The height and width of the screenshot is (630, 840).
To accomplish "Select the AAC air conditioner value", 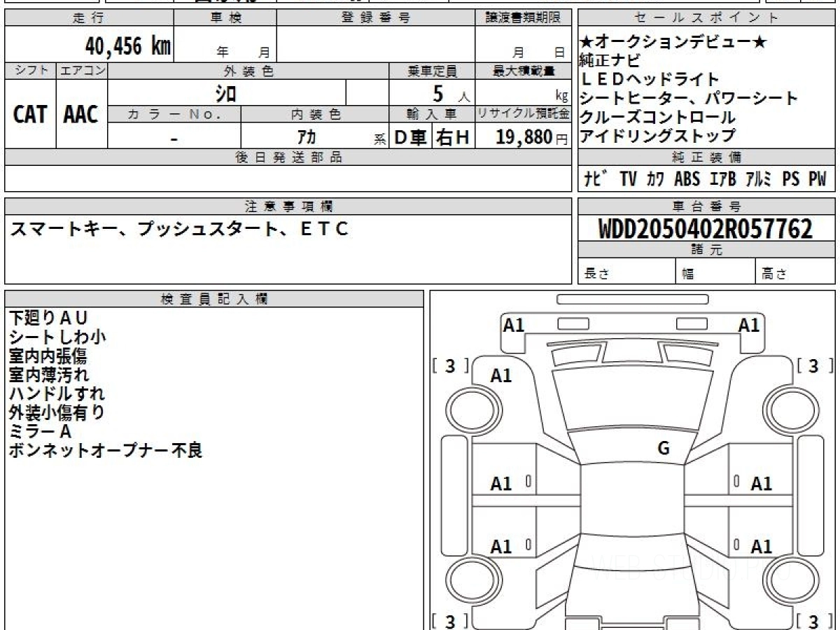I will point(80,115).
